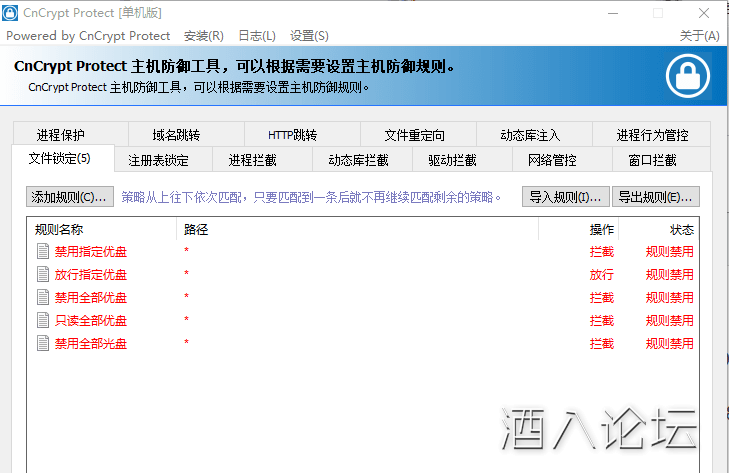Viewport: 729px width, 473px height.
Task: Click document icon of 只读全部优盘 rule
Action: [43, 320]
